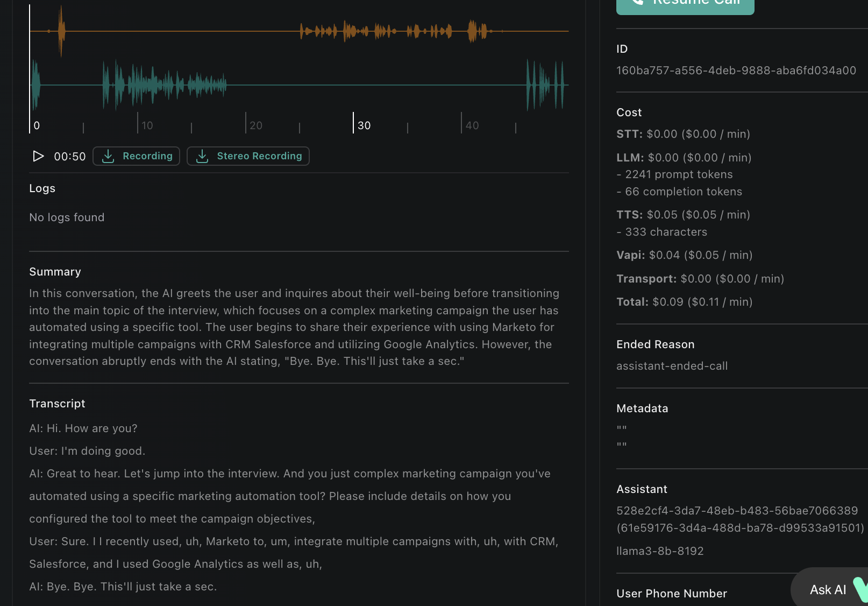868x606 pixels.
Task: Click the TTS cost $0.05 line
Action: click(x=683, y=215)
